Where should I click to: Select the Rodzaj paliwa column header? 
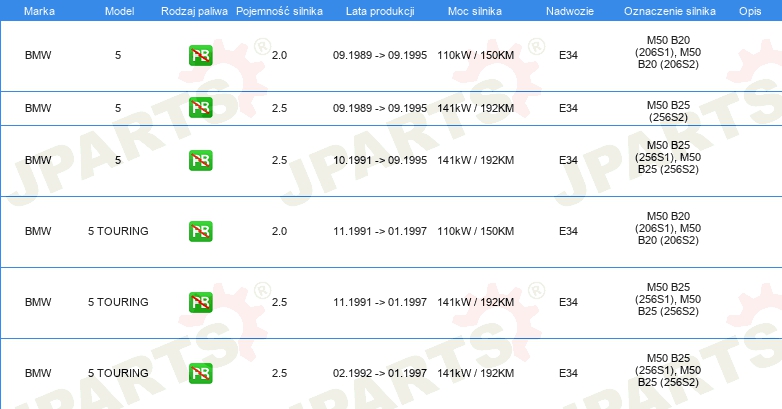coord(194,11)
